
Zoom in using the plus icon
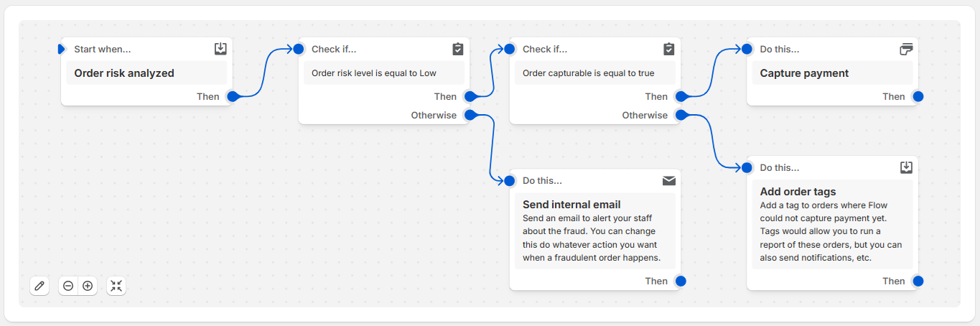(x=88, y=286)
